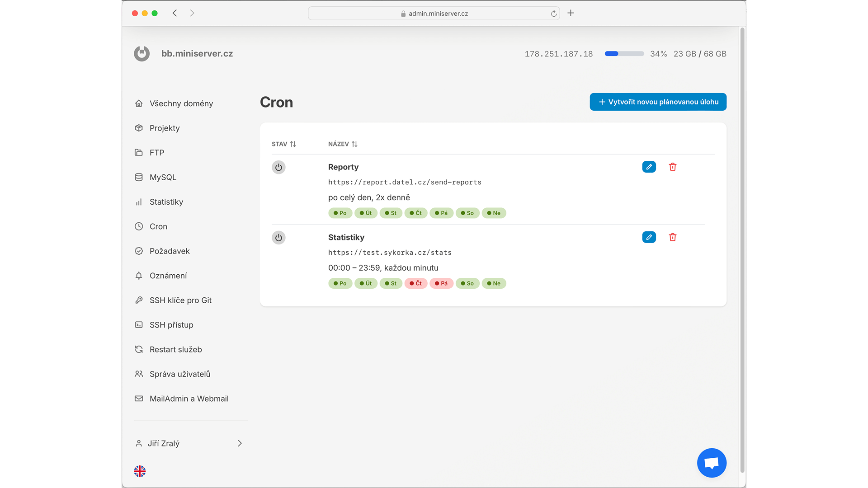The height and width of the screenshot is (488, 868).
Task: Sort table by NÁZEV column
Action: point(343,144)
